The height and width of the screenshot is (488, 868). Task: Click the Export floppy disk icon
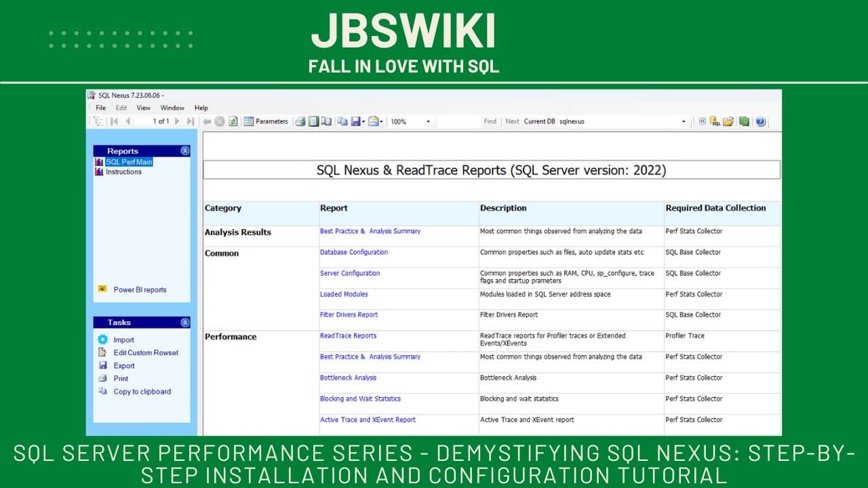tap(102, 365)
